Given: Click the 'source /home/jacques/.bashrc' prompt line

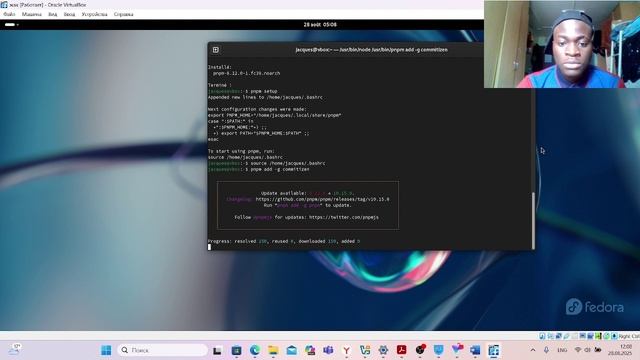Looking at the screenshot, I should coord(267,163).
